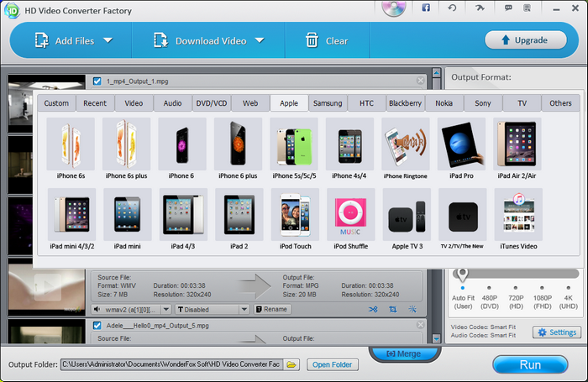Open the DVD/VCD format tab
The height and width of the screenshot is (382, 588).
(x=211, y=103)
